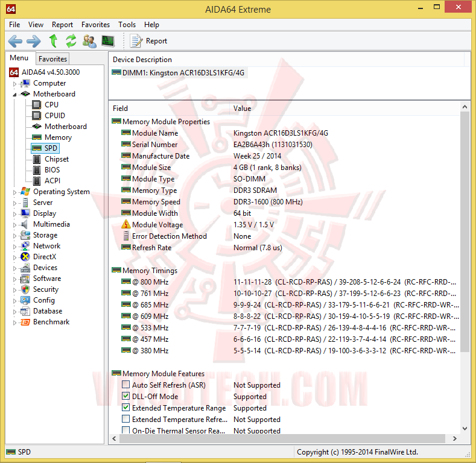Select the Display monitor icon
The height and width of the screenshot is (463, 476).
click(x=25, y=213)
